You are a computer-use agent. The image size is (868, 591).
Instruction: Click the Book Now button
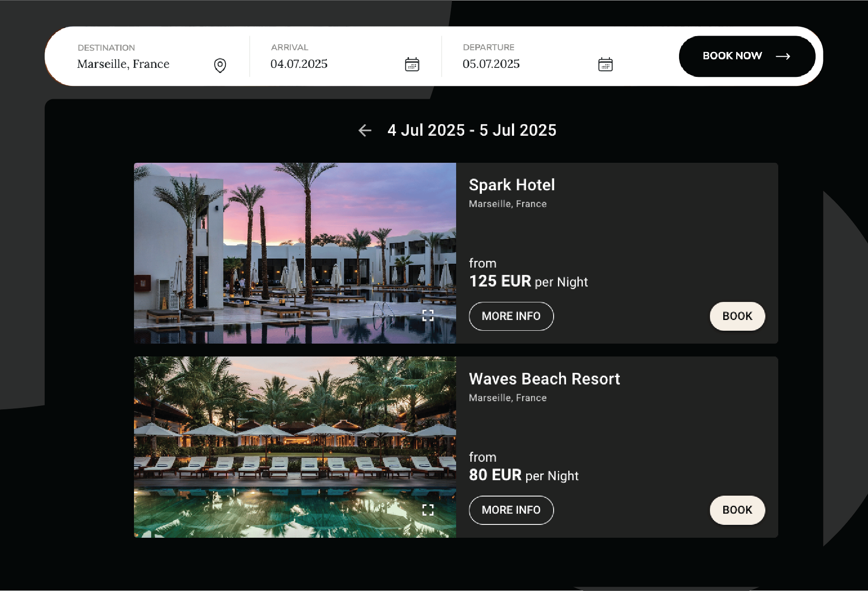(x=747, y=56)
